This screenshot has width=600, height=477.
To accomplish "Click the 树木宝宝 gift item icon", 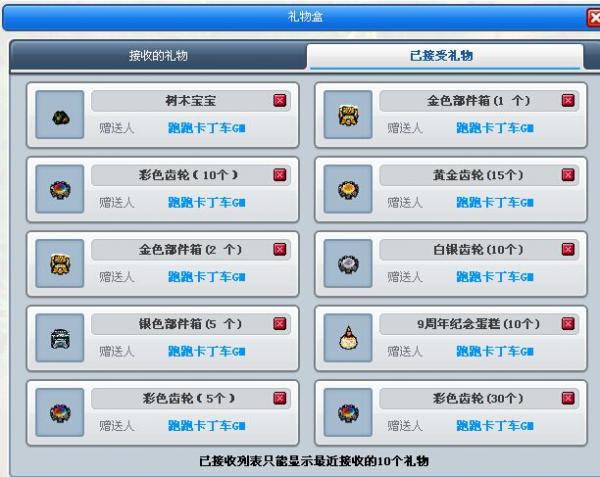I will click(x=60, y=114).
